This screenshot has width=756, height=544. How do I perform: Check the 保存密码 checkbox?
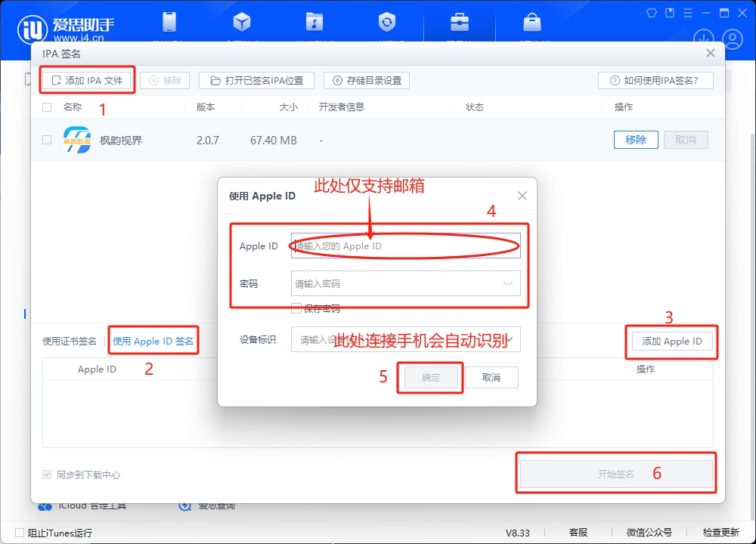click(296, 308)
